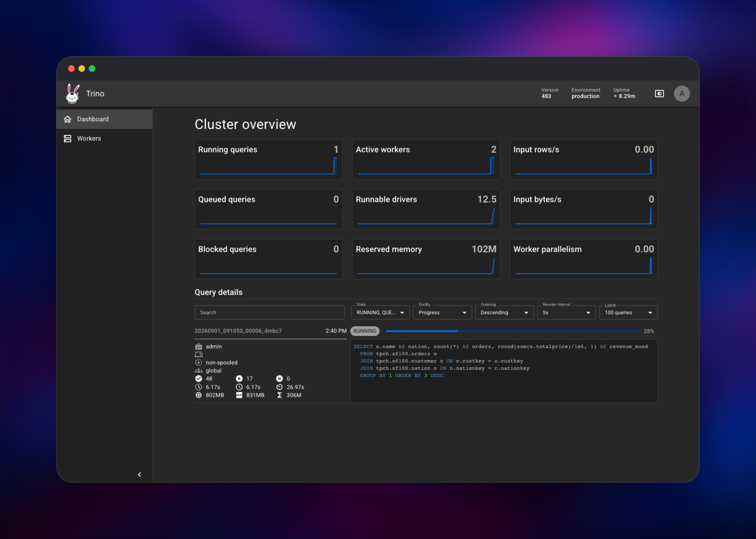756x539 pixels.
Task: Click the running splits play icon 17
Action: point(239,379)
